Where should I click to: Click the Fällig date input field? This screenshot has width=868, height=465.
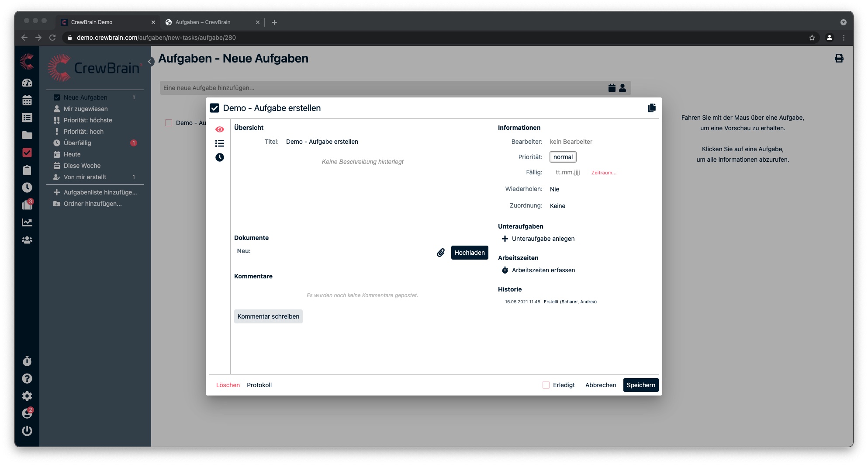[567, 173]
